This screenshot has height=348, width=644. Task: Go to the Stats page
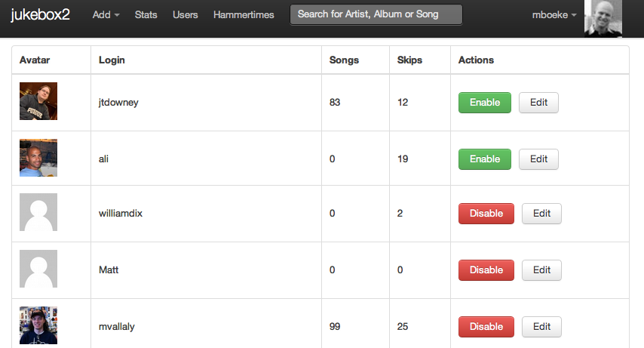click(x=146, y=15)
